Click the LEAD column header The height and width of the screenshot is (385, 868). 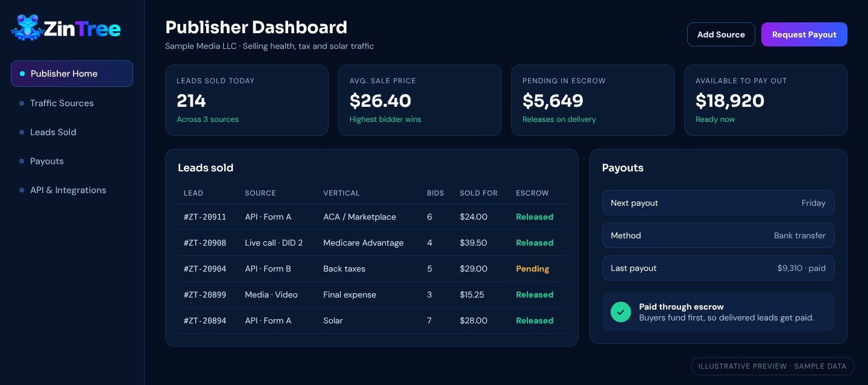(193, 193)
